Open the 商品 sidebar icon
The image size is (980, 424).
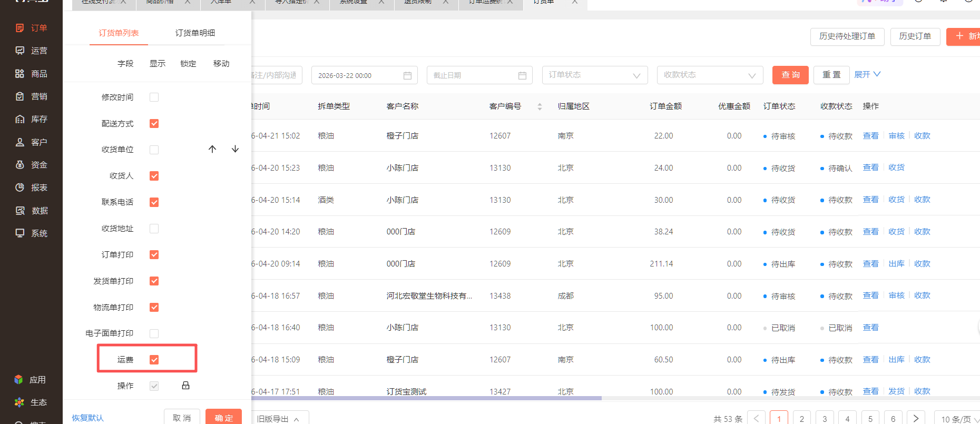20,74
